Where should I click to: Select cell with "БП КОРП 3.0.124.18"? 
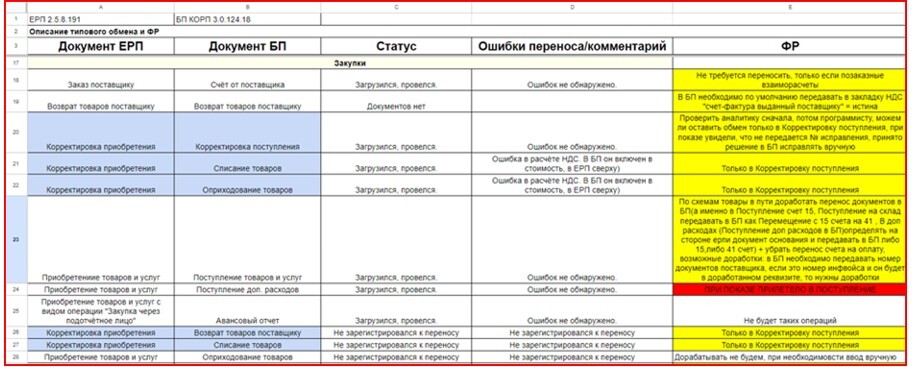(247, 20)
